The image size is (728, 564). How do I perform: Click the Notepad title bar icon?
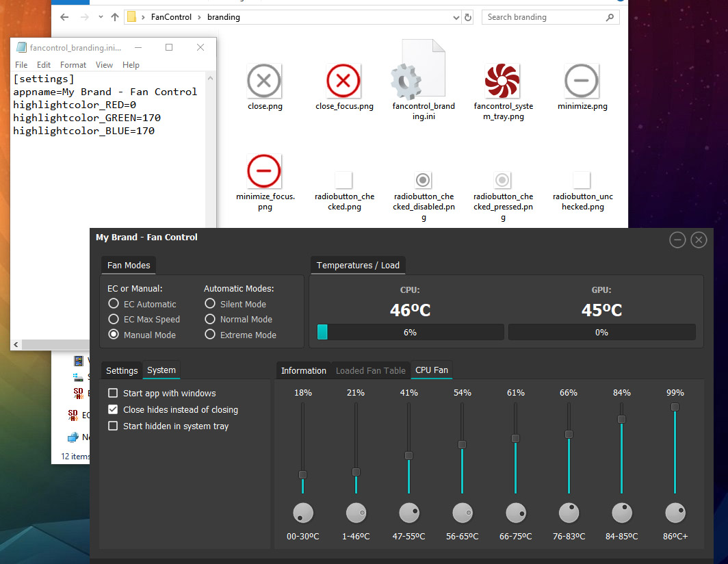pyautogui.click(x=21, y=47)
